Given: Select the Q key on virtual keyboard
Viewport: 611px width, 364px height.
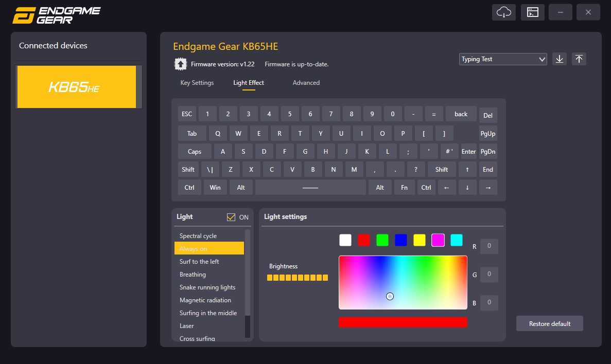Looking at the screenshot, I should pos(218,134).
